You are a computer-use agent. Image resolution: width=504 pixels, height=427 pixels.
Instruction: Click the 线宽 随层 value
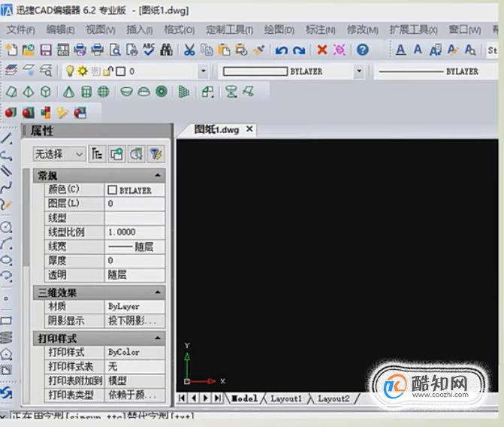[134, 247]
